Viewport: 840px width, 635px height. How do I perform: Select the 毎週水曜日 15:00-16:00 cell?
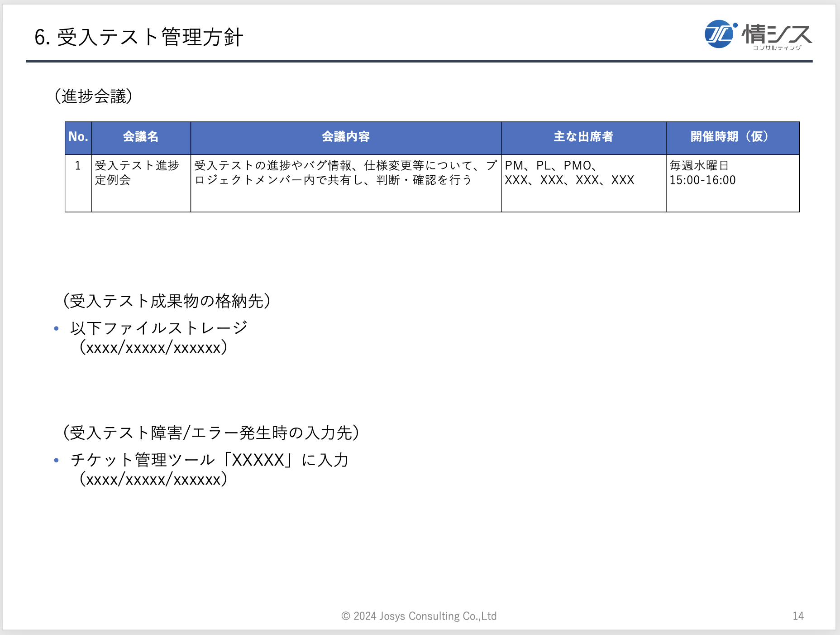point(733,183)
